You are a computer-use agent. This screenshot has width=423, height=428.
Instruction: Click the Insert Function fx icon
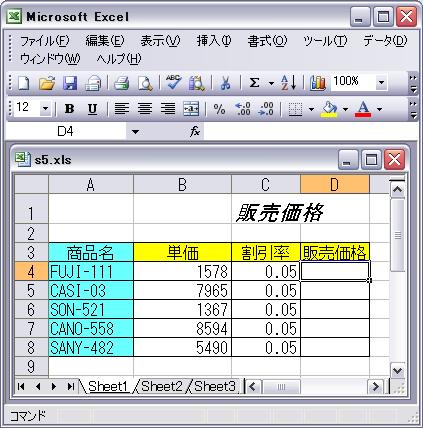pyautogui.click(x=195, y=132)
